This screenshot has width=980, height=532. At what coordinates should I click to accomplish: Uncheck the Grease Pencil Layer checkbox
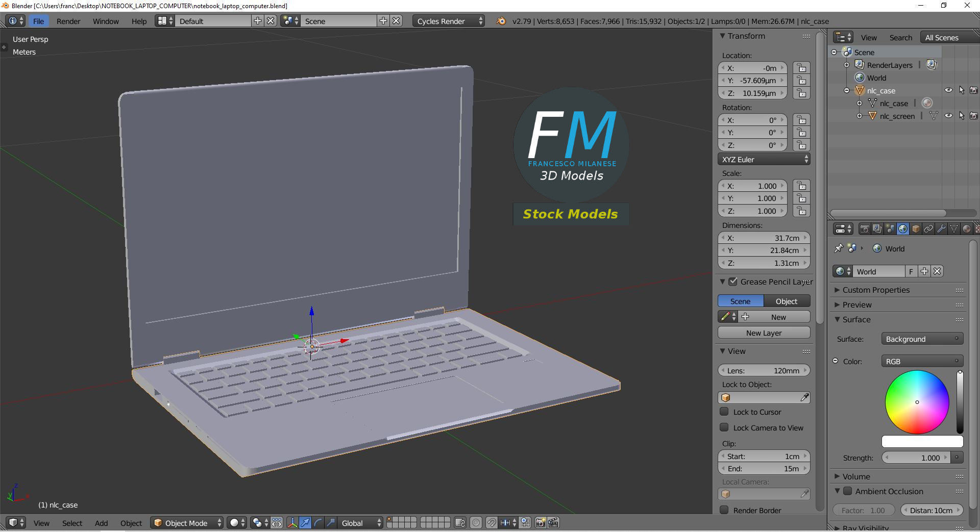click(733, 282)
